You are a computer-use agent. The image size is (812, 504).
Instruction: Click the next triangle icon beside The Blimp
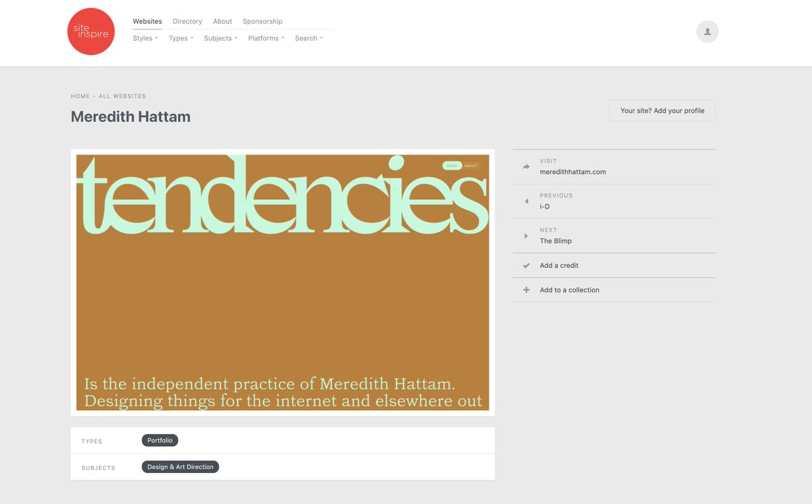point(526,235)
